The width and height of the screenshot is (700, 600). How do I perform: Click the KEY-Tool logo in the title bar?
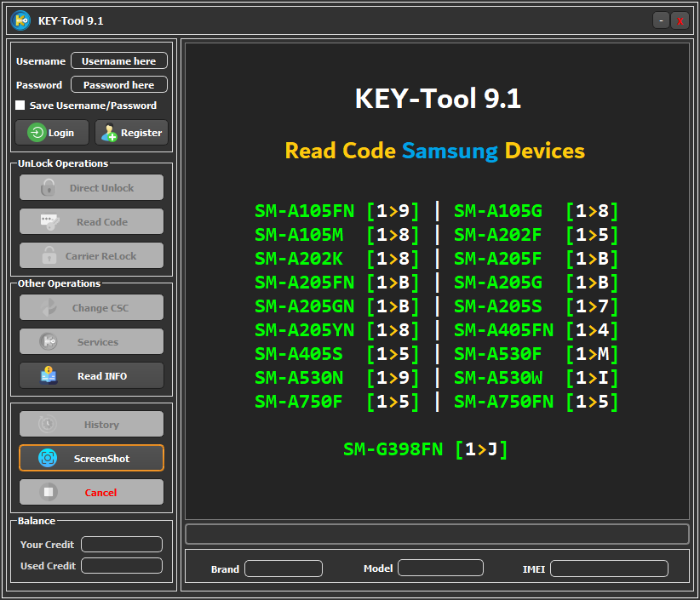pos(20,20)
